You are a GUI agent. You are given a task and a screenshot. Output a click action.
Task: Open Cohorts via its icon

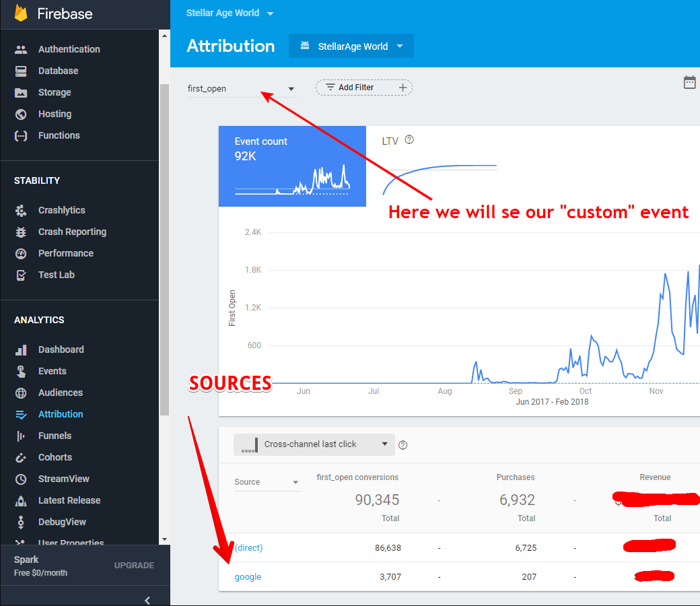tap(21, 458)
